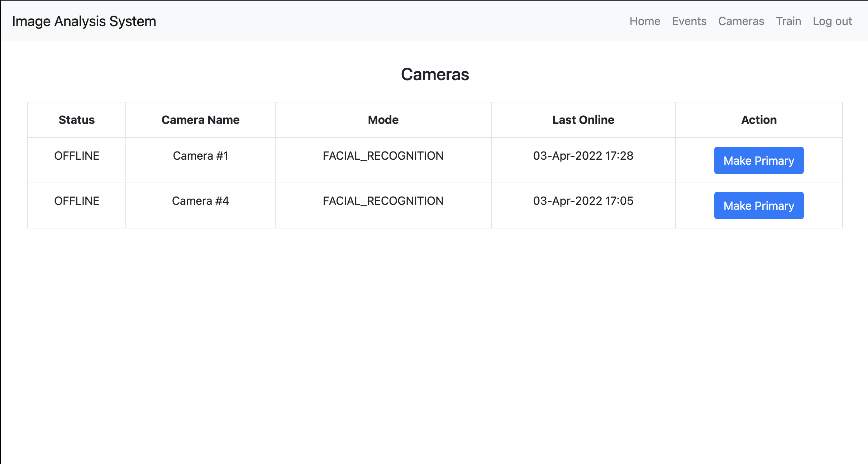
Task: Open Cameras in the navigation bar
Action: pyautogui.click(x=741, y=21)
